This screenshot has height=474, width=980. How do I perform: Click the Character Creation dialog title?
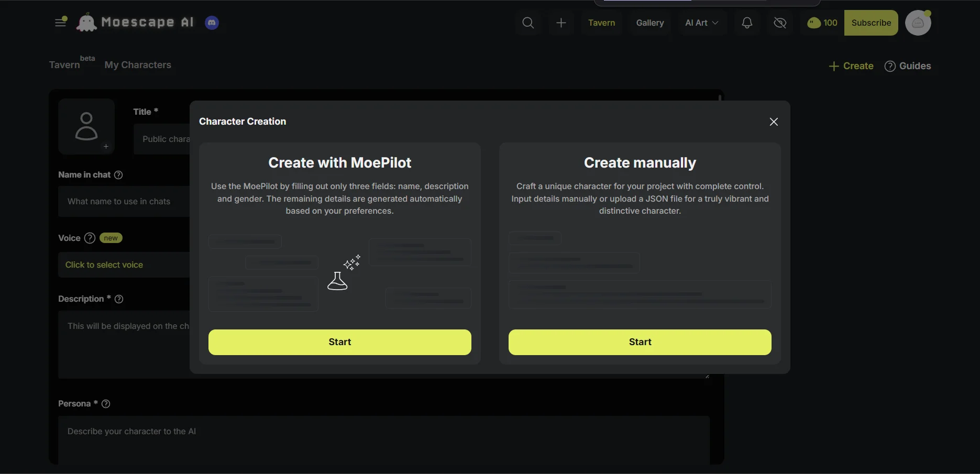pyautogui.click(x=243, y=122)
